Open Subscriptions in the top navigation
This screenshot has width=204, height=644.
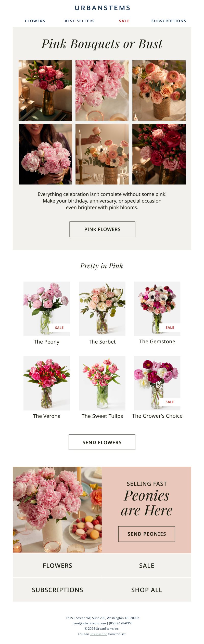pyautogui.click(x=169, y=21)
